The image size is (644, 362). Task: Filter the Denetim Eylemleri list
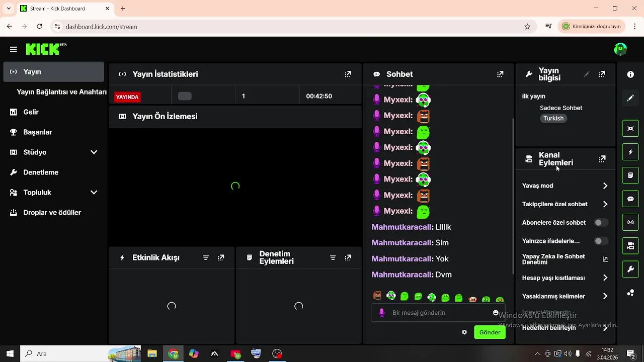(x=333, y=257)
